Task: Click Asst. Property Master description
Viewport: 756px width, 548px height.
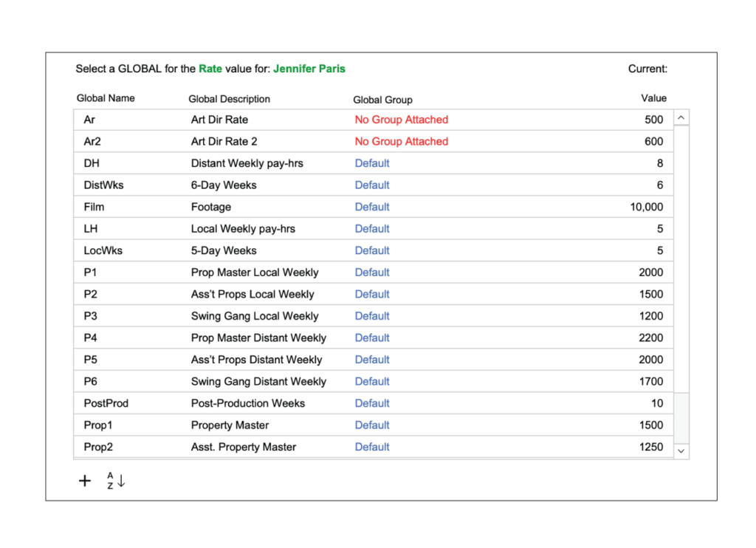Action: [x=244, y=447]
